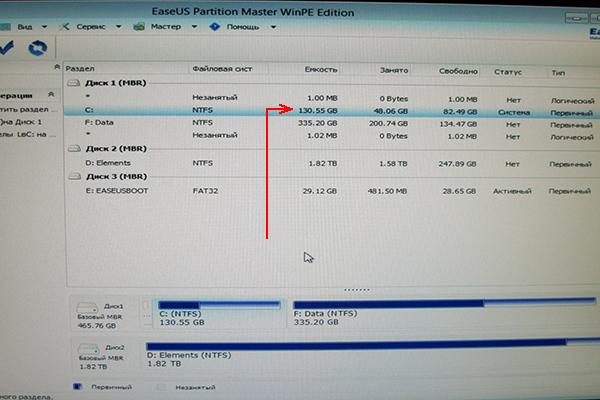Sort by Файловая сист column header
This screenshot has width=600, height=400.
[x=222, y=69]
